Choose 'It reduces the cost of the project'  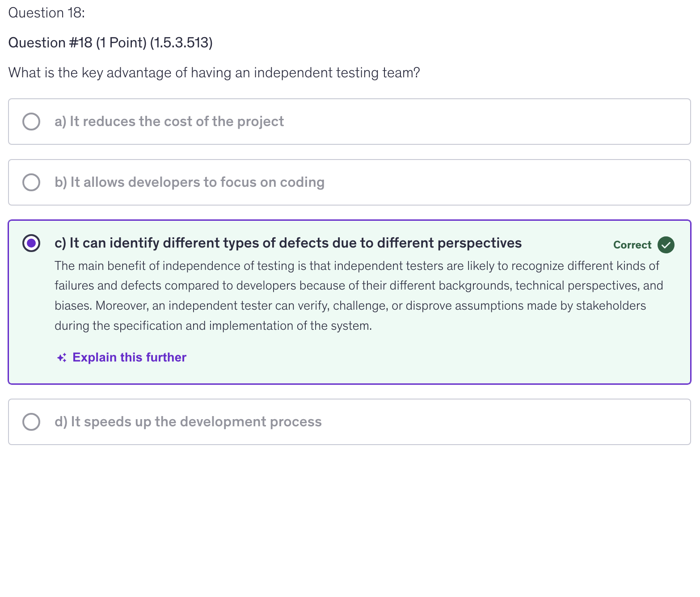coord(169,122)
